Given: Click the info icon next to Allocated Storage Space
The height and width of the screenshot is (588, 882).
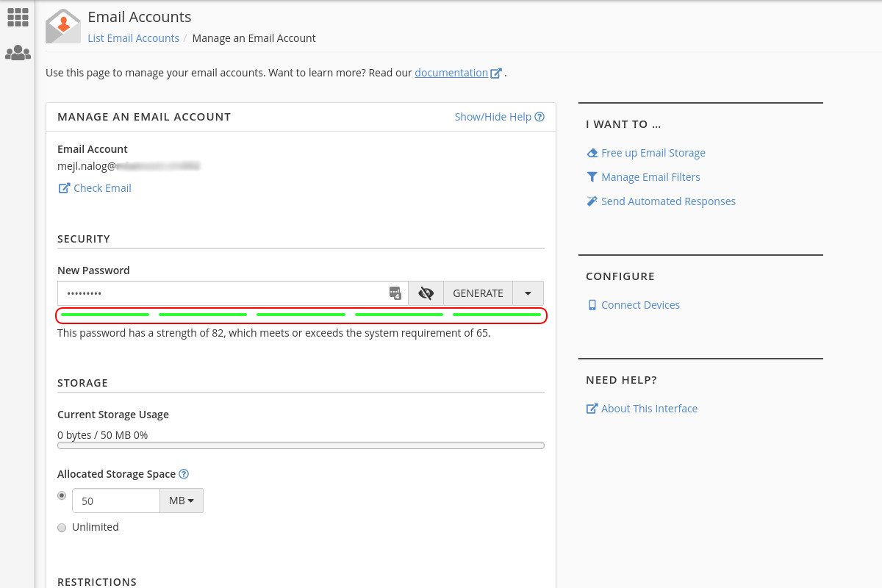Looking at the screenshot, I should (x=184, y=474).
